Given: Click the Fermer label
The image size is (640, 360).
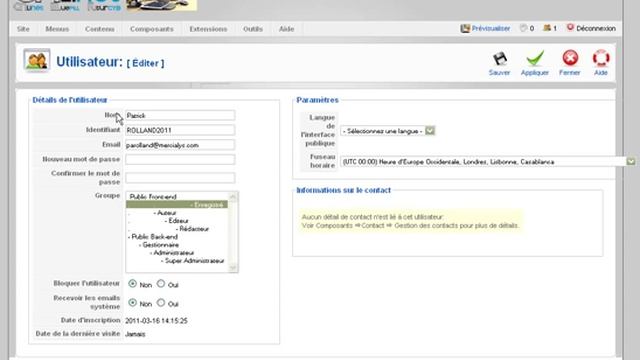Looking at the screenshot, I should click(x=570, y=73).
